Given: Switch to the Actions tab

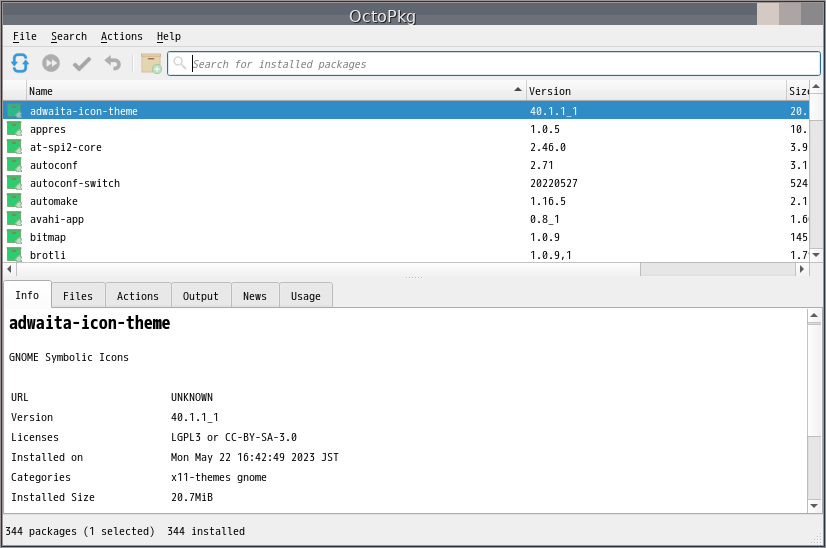Looking at the screenshot, I should pos(138,296).
